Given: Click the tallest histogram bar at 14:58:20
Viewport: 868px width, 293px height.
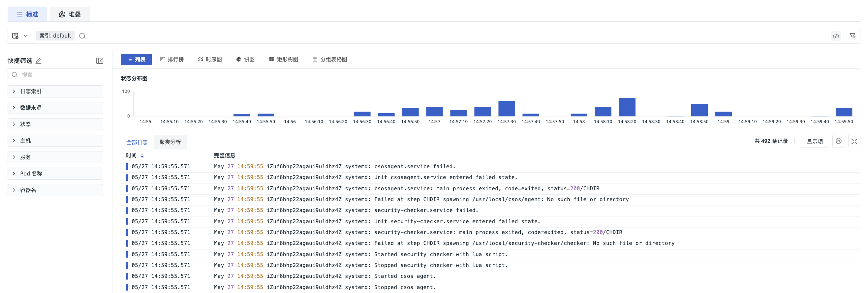Looking at the screenshot, I should click(x=627, y=107).
